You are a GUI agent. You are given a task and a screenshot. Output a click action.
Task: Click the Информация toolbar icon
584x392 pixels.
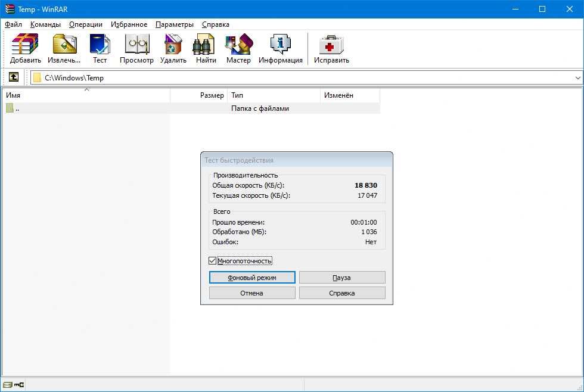click(x=281, y=49)
